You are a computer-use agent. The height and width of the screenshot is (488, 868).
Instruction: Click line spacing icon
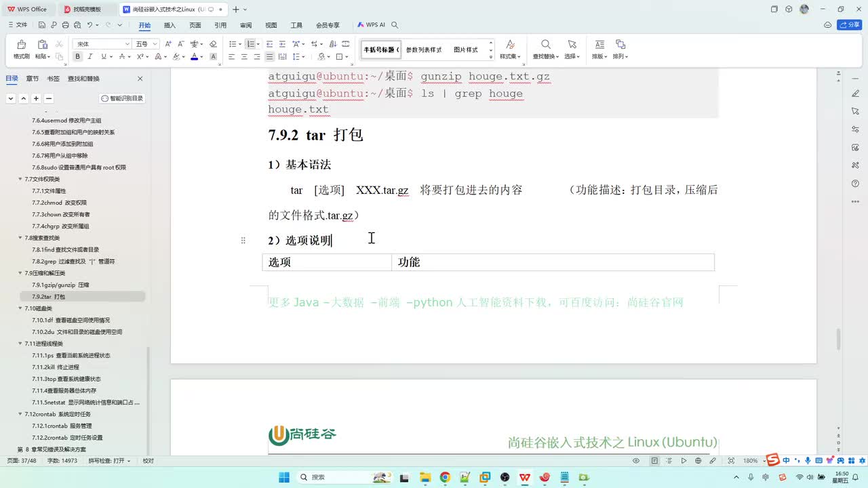(x=296, y=57)
